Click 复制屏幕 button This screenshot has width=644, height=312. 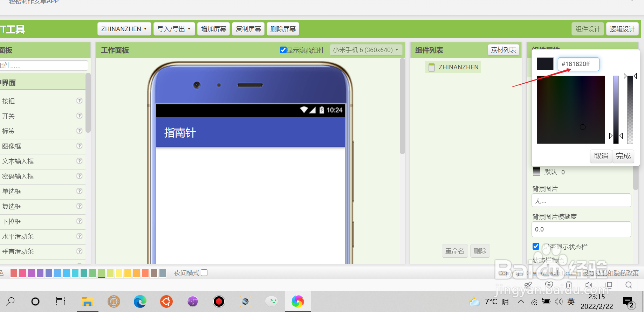tap(248, 29)
